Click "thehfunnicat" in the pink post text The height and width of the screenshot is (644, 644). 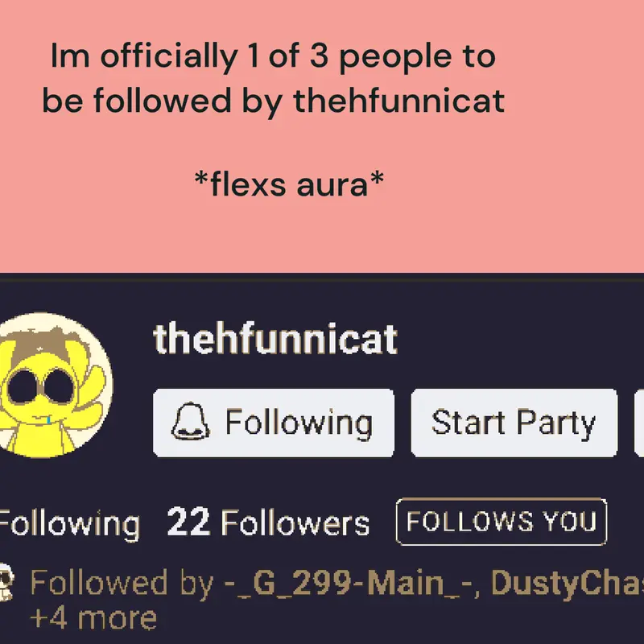(398, 100)
